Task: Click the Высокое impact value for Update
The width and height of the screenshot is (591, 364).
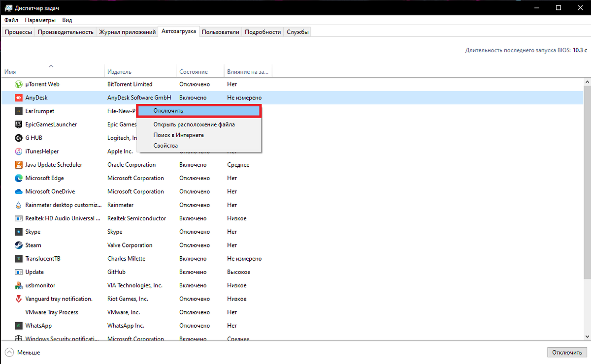Action: (x=239, y=272)
